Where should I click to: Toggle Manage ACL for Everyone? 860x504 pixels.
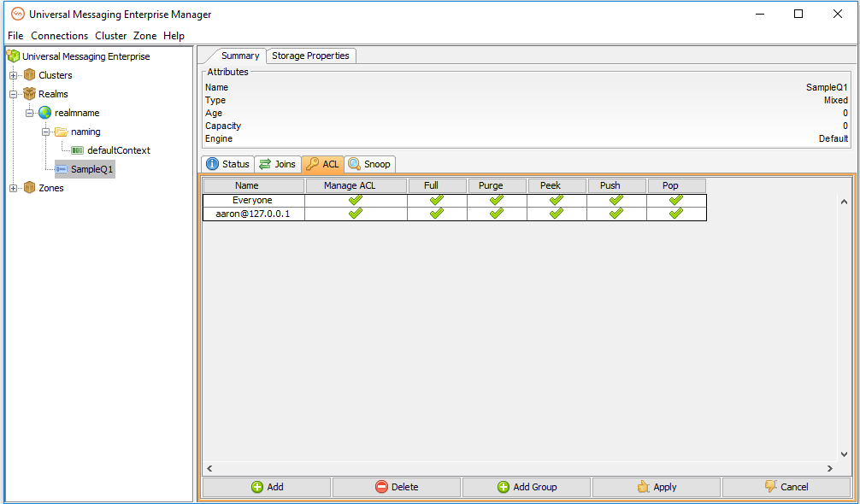[356, 201]
